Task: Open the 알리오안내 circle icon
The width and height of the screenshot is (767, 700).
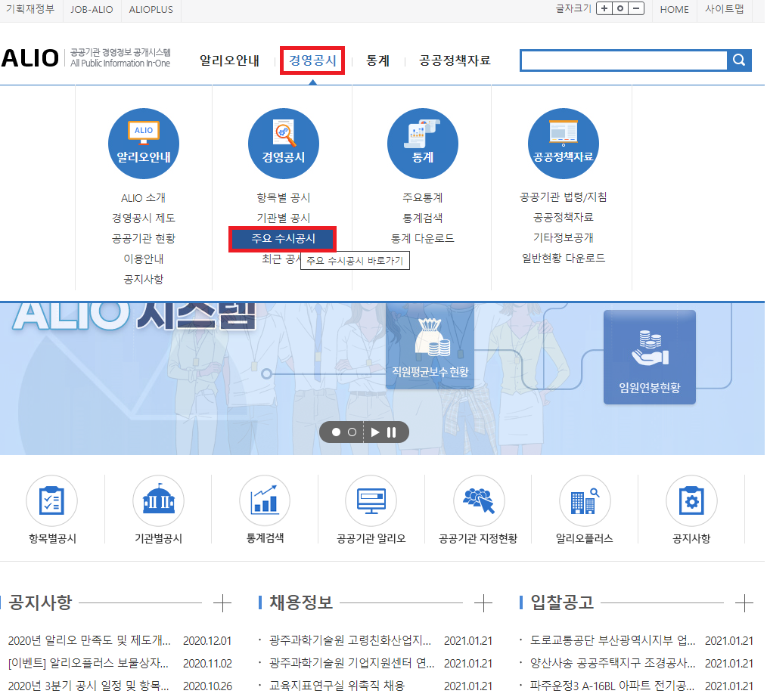Action: [143, 144]
